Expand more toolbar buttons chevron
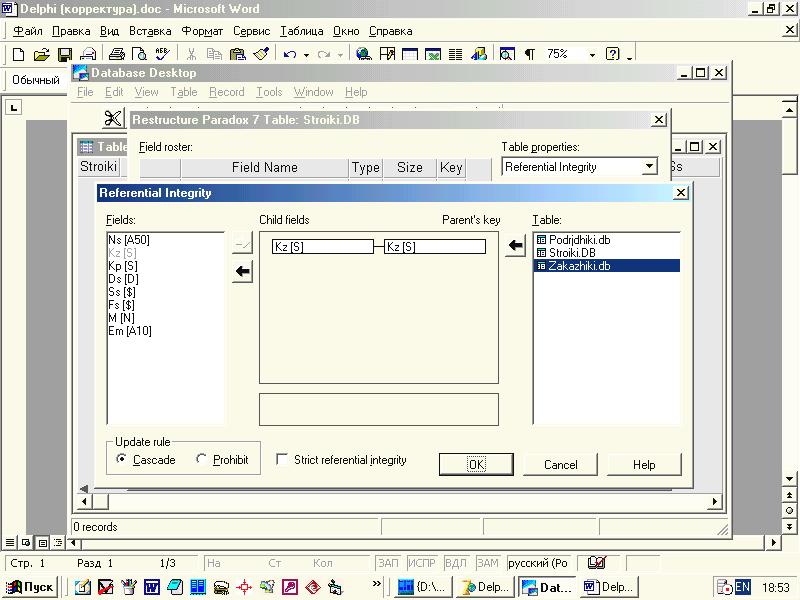The height and width of the screenshot is (600, 800). tap(630, 56)
